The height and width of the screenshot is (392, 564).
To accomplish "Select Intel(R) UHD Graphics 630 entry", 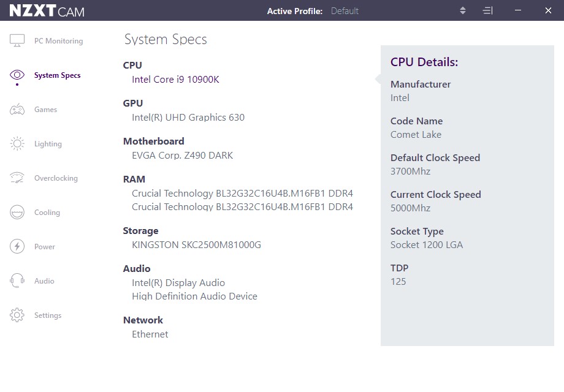I will [x=188, y=118].
